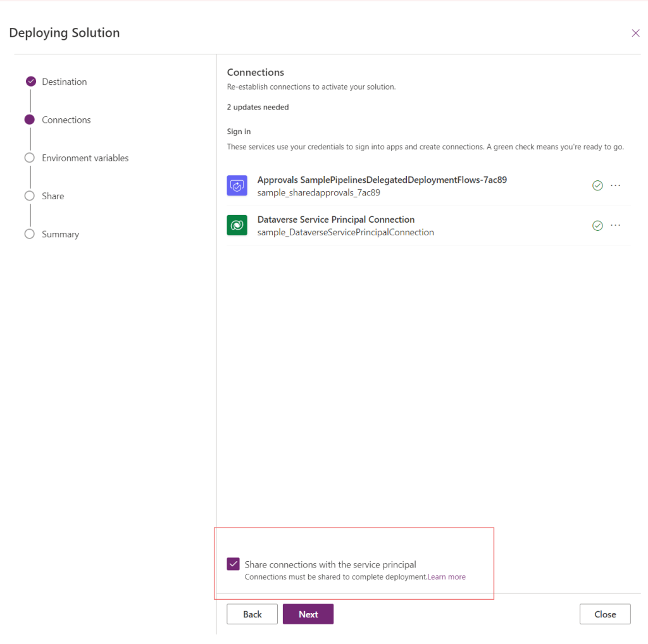Screen dimensions: 648x644
Task: Dismiss dialog with top-right X icon
Action: (x=635, y=34)
